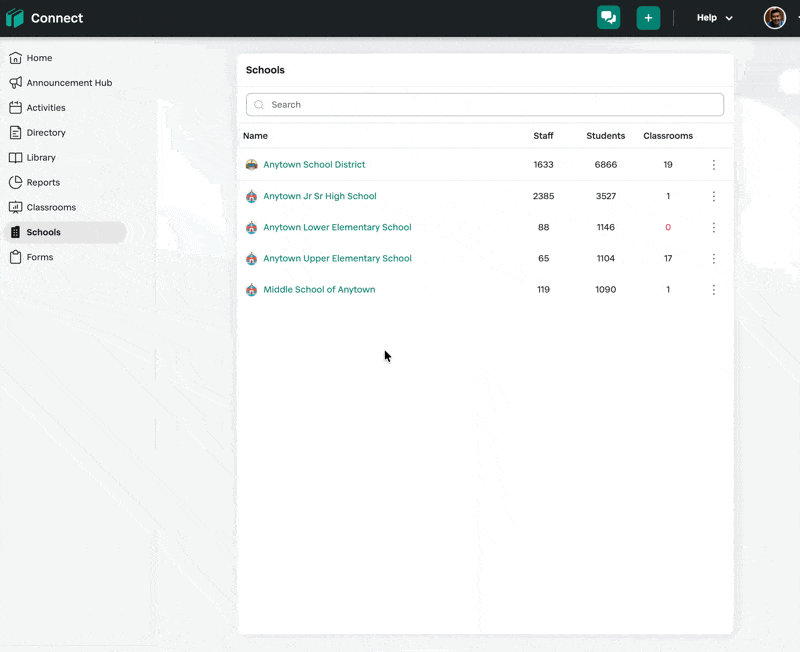The height and width of the screenshot is (652, 800).
Task: Open options for Anytown Upper Elementary School
Action: point(714,259)
